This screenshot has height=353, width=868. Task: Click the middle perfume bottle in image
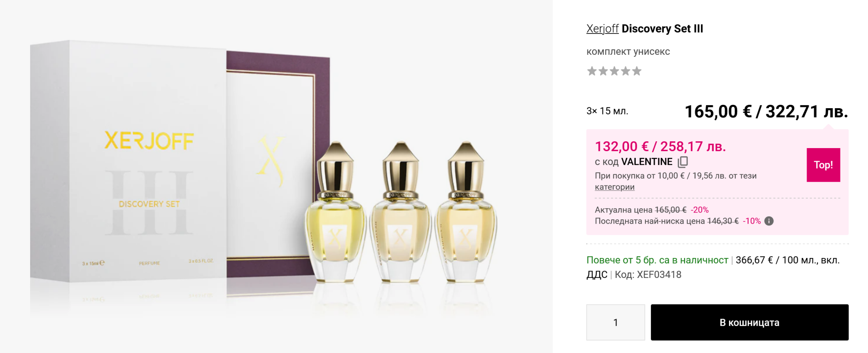click(401, 216)
